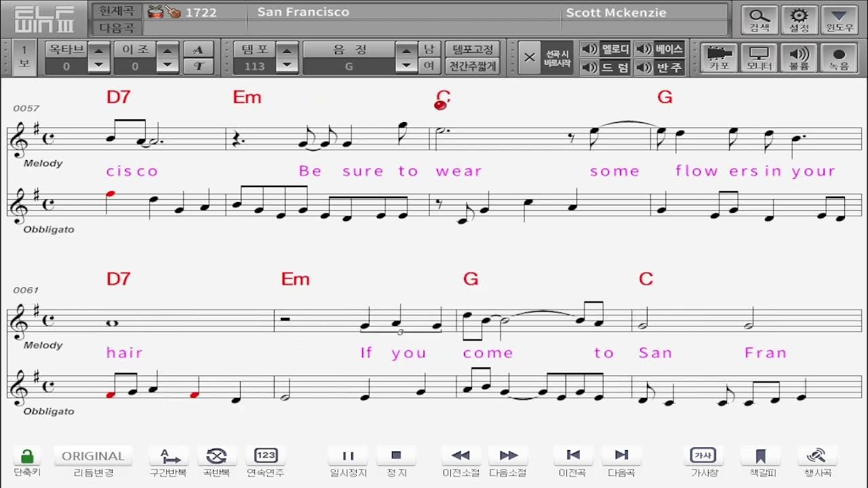Click the tempo value 113 field
Viewport: 868px width, 488px height.
pyautogui.click(x=254, y=66)
